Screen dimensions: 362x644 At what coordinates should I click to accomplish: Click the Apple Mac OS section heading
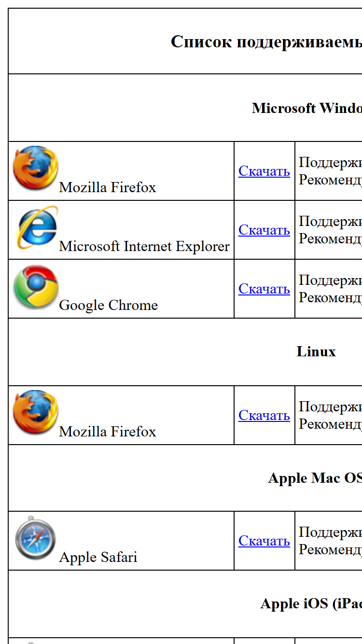pos(315,478)
